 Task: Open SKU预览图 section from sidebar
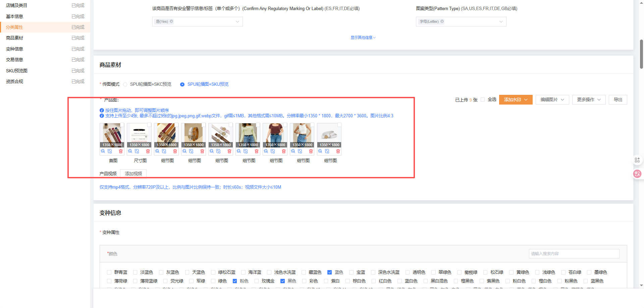pos(17,71)
